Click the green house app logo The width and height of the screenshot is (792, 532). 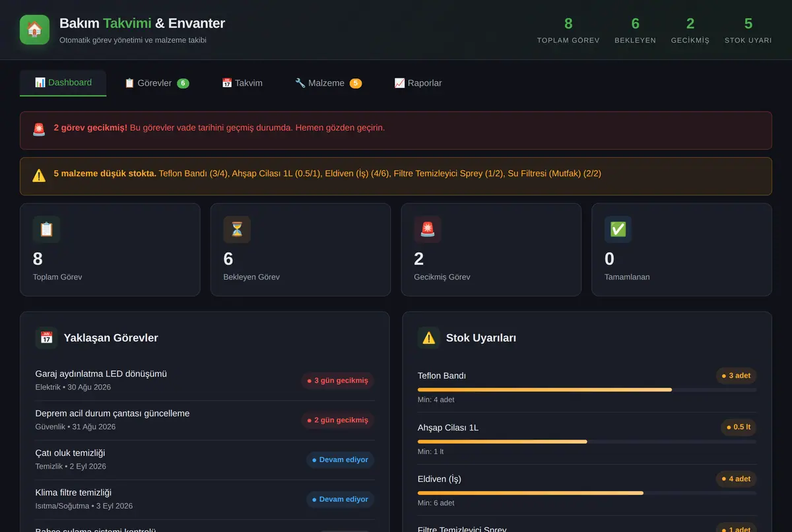tap(34, 30)
